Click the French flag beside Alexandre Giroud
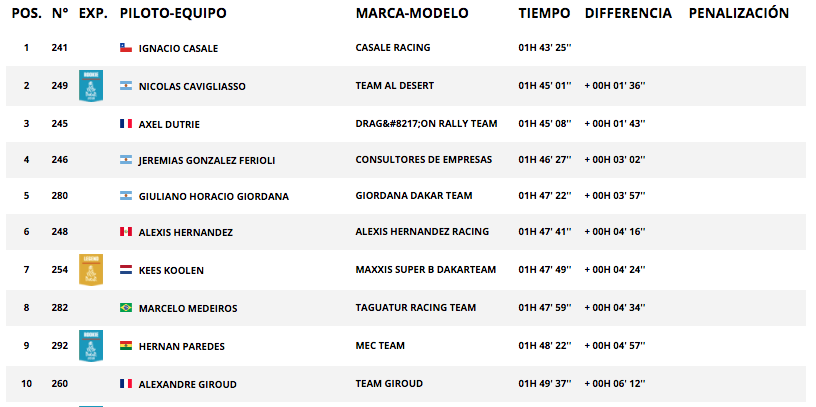 [125, 384]
